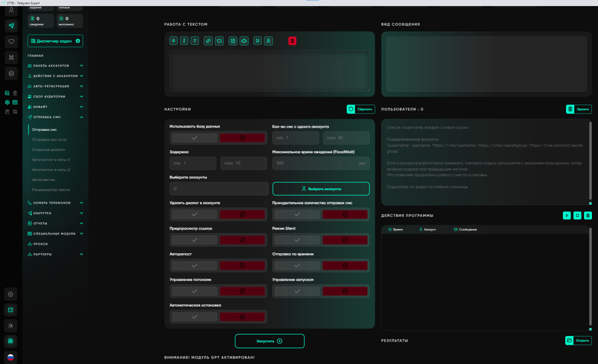Open "Автоответчик" submenu item
The image size is (598, 364).
[43, 179]
